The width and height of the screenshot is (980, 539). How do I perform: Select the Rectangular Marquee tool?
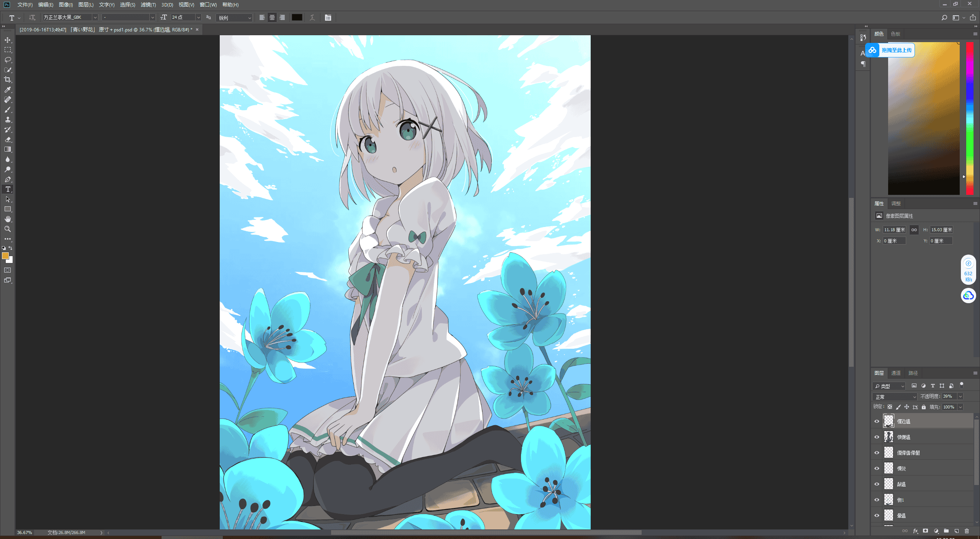(8, 50)
